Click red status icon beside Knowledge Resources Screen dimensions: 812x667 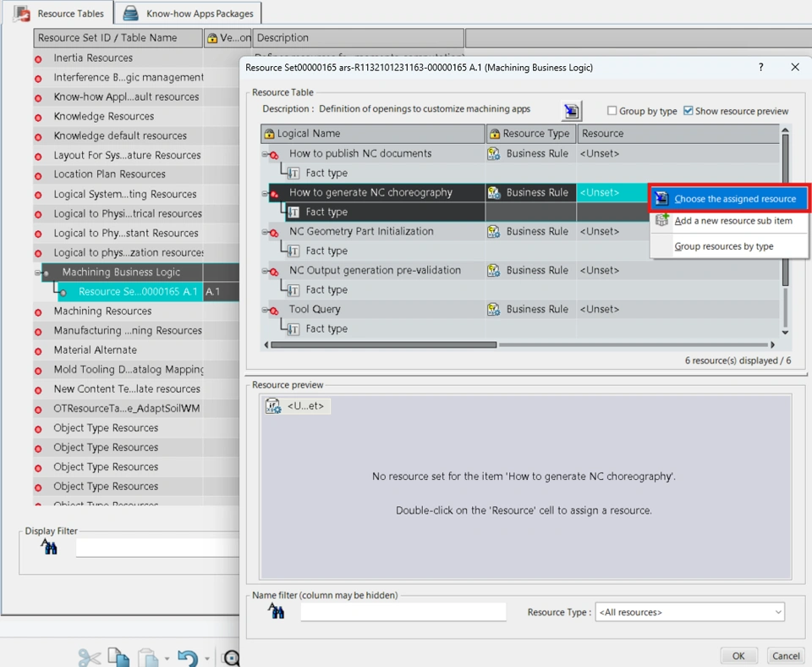coord(38,118)
